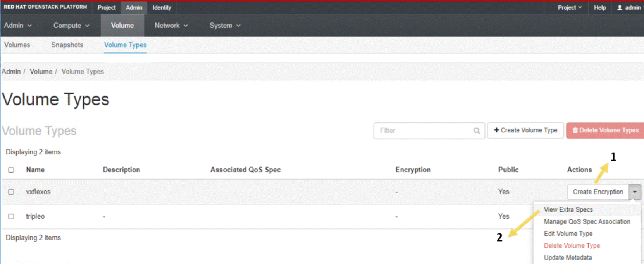Choose Delete Volume Type menu entry
The image size is (644, 269).
[572, 246]
